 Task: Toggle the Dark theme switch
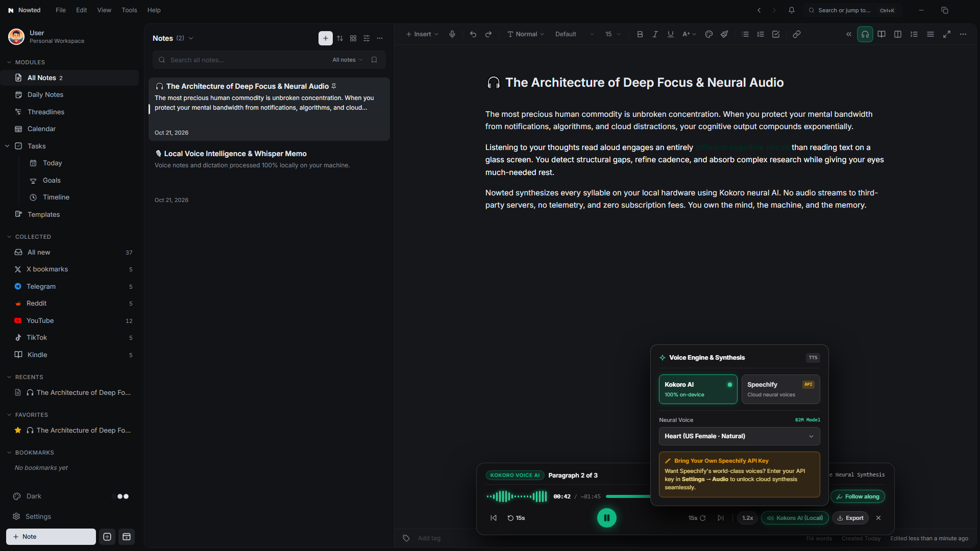(121, 496)
